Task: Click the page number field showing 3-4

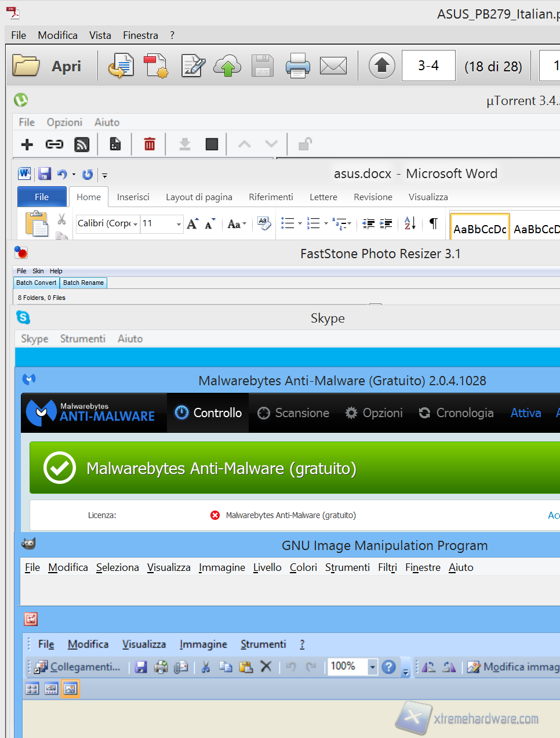Action: point(428,66)
